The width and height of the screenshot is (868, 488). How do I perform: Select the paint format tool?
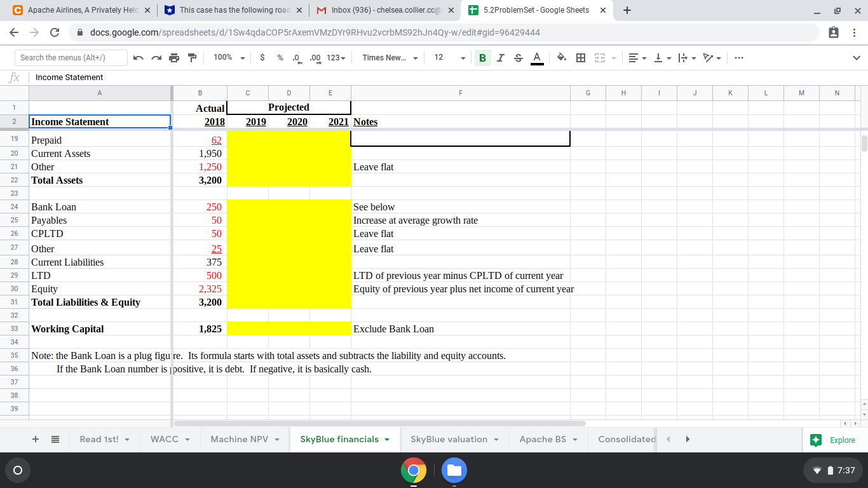[x=192, y=57]
